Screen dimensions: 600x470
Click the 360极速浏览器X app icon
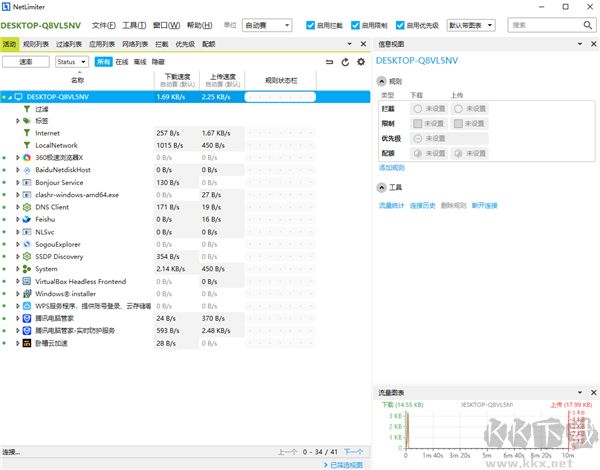tap(27, 157)
